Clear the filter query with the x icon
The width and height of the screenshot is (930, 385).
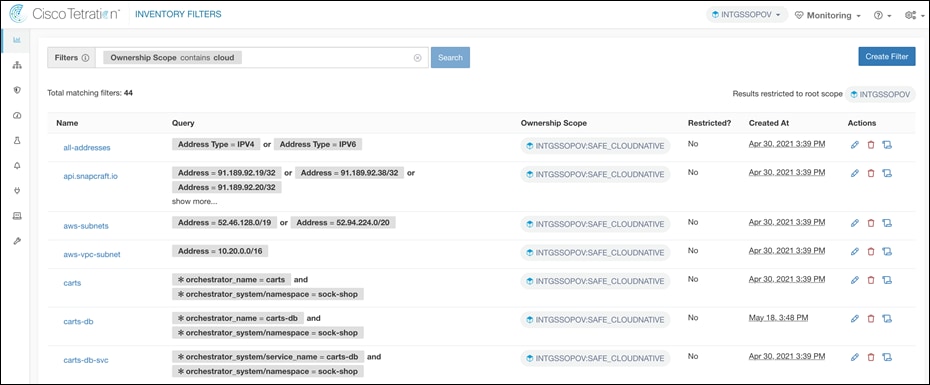pos(418,58)
